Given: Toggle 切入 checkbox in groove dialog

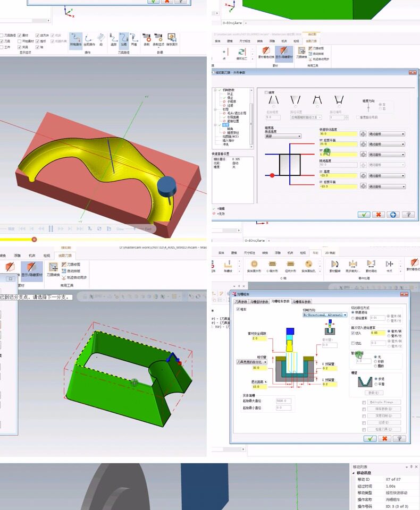Looking at the screenshot, I should [x=353, y=333].
